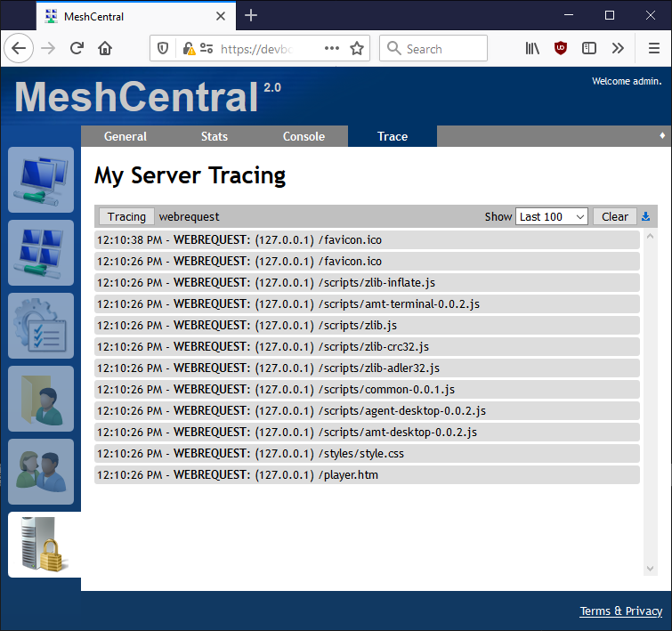Click the diamond icon at tab bar's right end

(662, 135)
